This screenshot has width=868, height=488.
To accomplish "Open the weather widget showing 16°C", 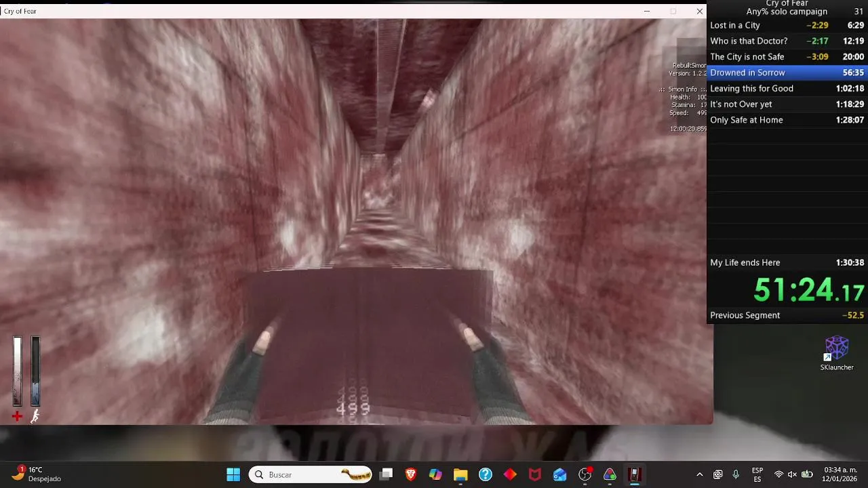I will [37, 474].
